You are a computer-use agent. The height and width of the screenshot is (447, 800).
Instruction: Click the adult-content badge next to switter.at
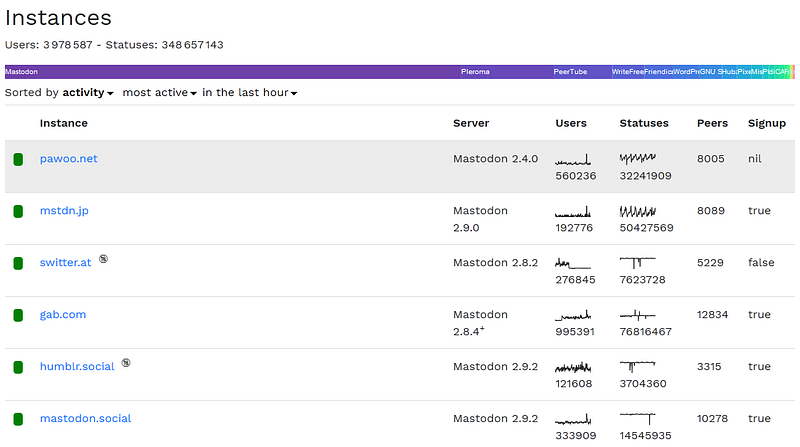(104, 259)
